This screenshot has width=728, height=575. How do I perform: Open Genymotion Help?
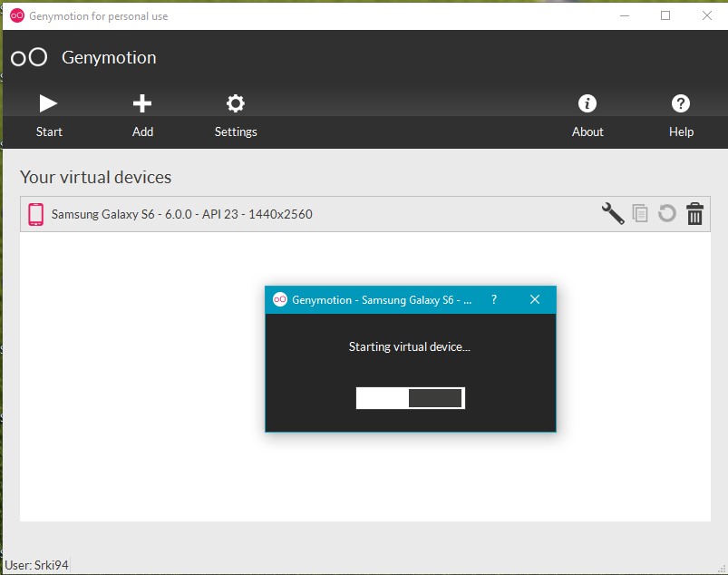[681, 116]
